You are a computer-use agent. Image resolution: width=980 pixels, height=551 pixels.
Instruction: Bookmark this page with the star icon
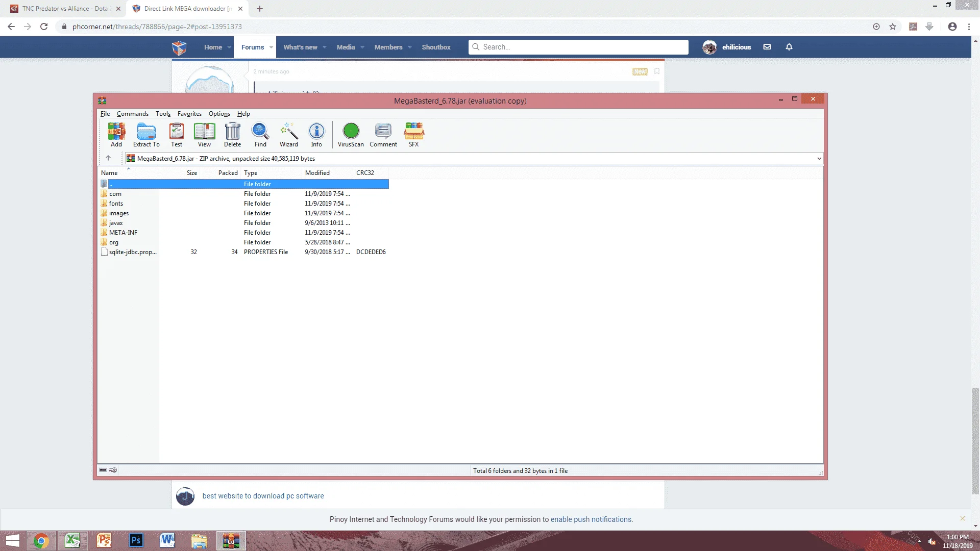pos(893,27)
